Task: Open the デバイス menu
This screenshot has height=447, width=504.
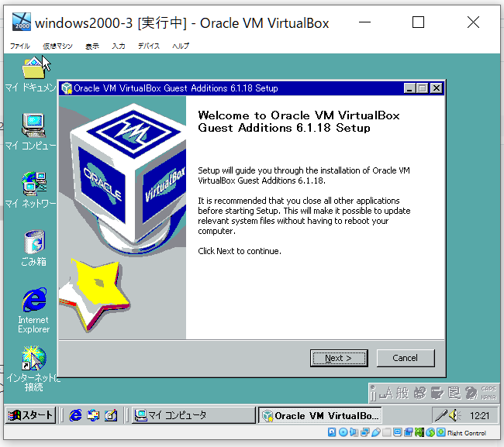Action: point(149,46)
